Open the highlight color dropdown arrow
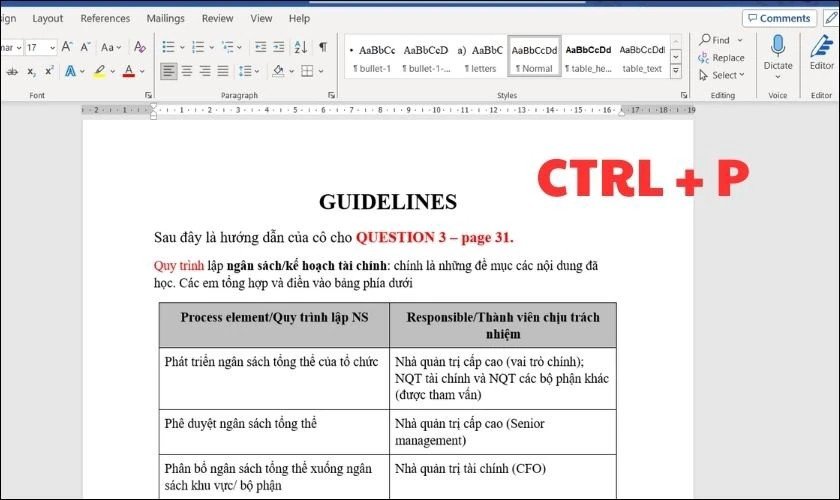Screen dimensions: 840x500 (x=112, y=71)
